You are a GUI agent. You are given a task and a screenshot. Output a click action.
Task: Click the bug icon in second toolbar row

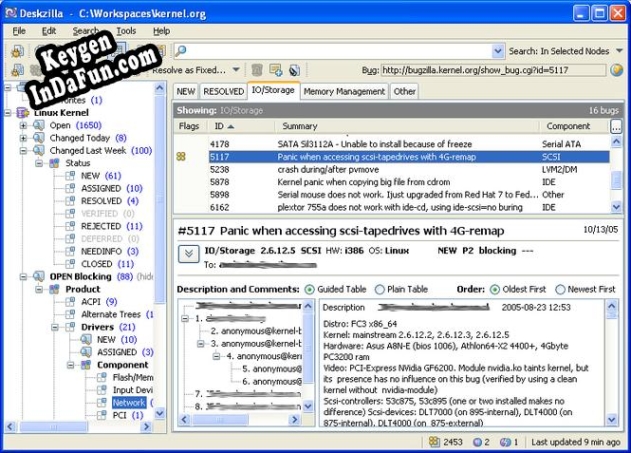coord(17,70)
